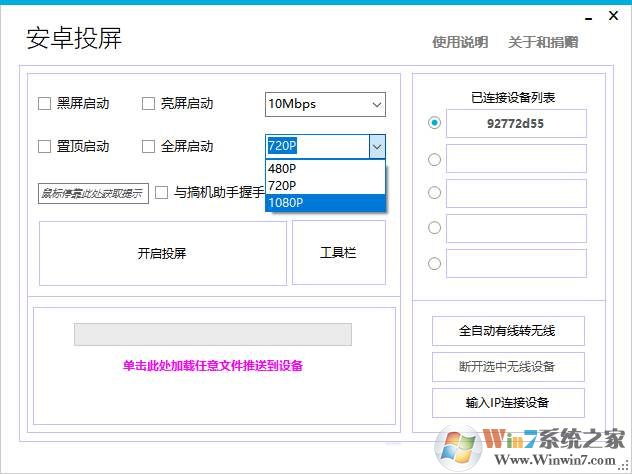Image resolution: width=632 pixels, height=474 pixels.
Task: Tick the 亮屏启动 checkbox
Action: pos(148,104)
